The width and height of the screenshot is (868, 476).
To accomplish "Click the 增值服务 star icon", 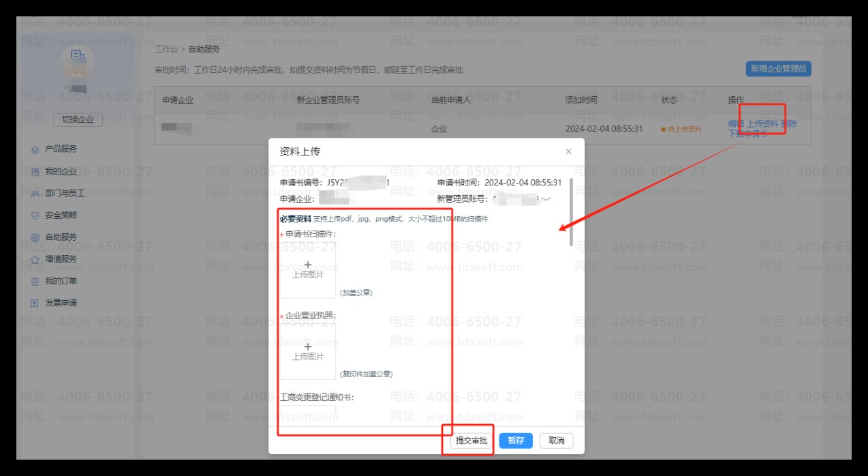I will 35,259.
